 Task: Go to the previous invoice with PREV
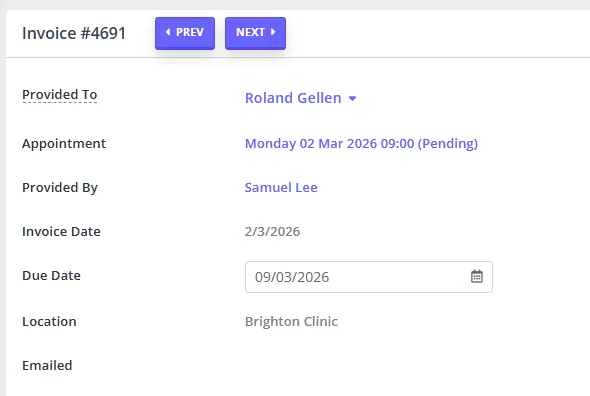click(x=185, y=33)
